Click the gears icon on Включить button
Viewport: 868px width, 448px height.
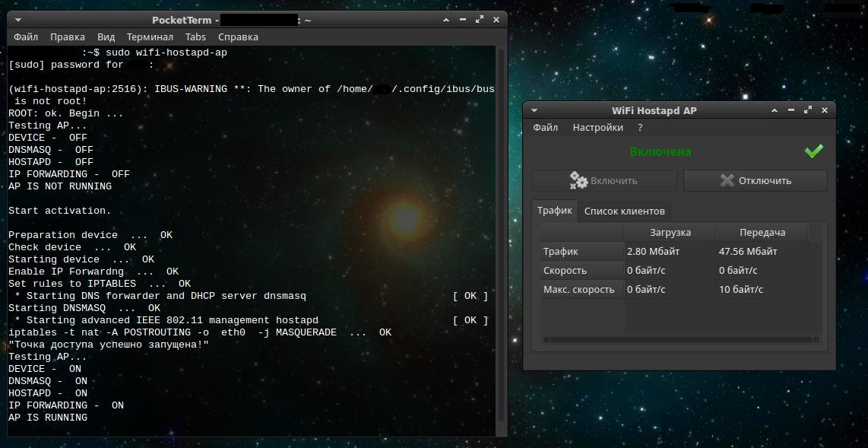coord(578,180)
